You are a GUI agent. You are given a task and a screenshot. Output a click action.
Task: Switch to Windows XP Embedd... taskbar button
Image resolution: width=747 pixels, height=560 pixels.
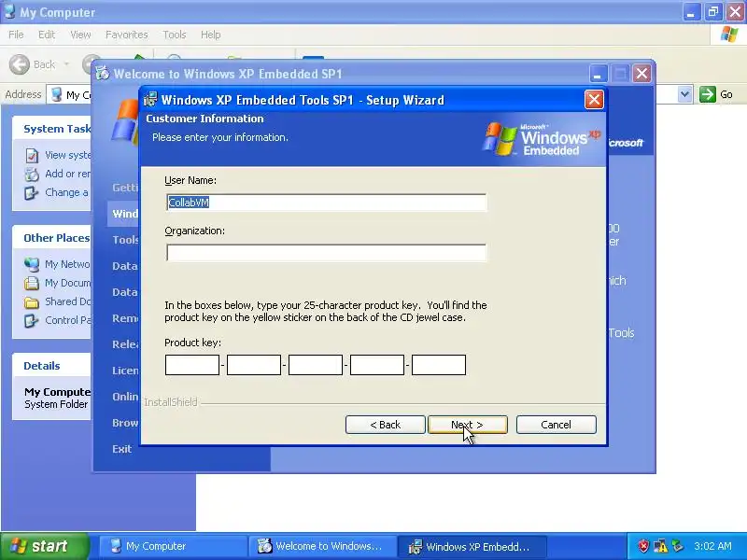point(472,546)
